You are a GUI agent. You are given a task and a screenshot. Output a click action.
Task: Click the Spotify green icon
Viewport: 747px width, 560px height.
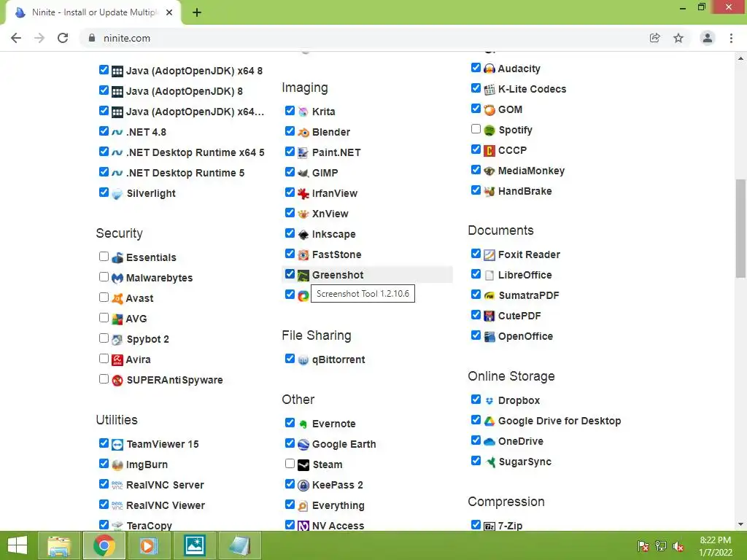(489, 130)
